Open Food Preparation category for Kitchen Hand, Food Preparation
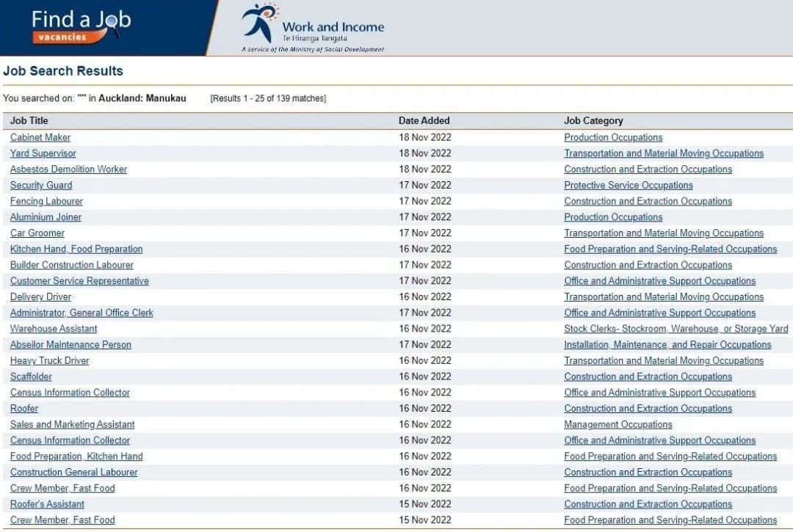The width and height of the screenshot is (793, 532). (670, 249)
